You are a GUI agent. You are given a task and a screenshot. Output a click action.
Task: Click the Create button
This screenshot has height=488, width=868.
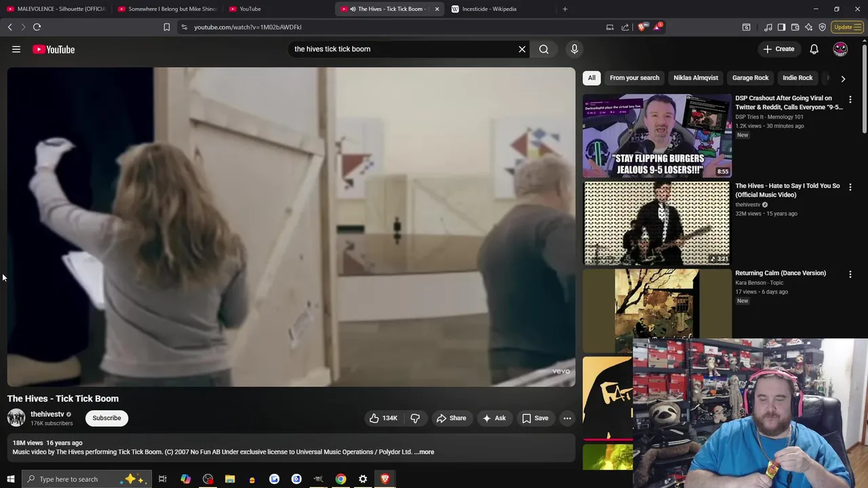coord(778,49)
